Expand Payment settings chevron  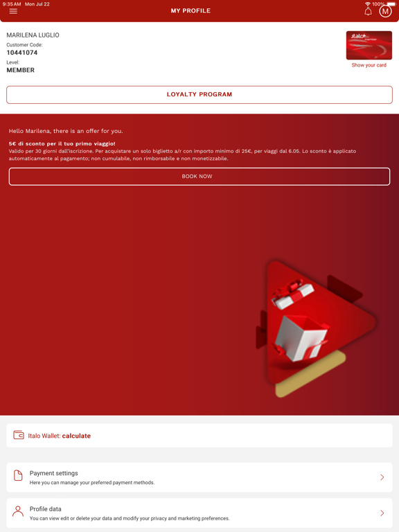382,477
